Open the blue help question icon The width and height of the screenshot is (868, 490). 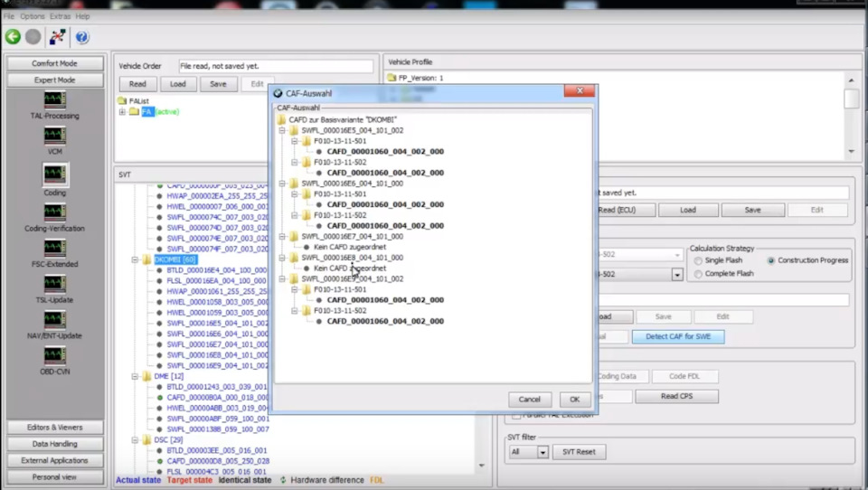pos(82,37)
